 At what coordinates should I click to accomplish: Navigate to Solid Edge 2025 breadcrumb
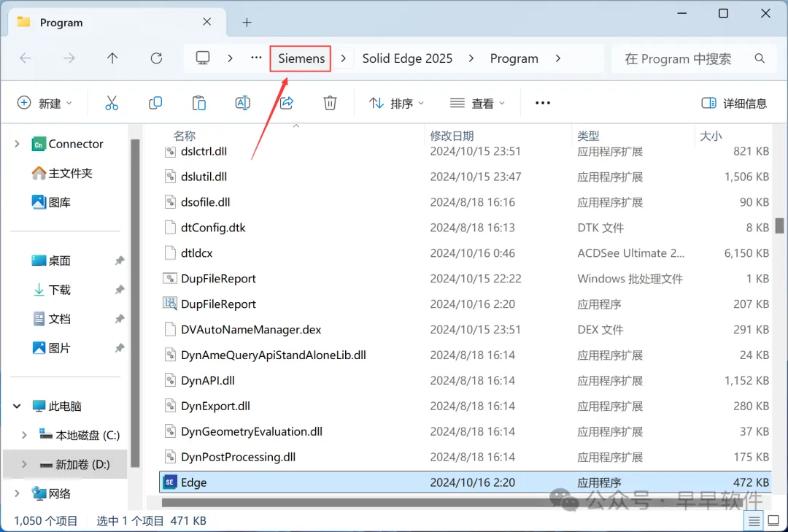(x=408, y=58)
